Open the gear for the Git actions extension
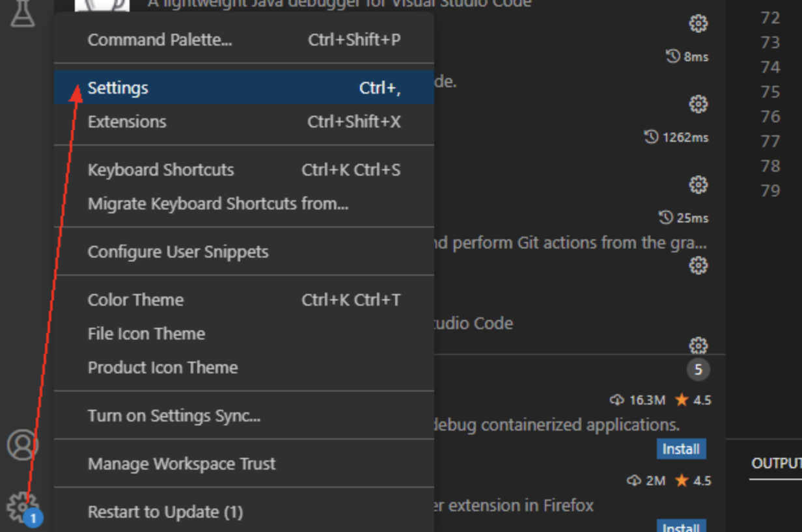802x532 pixels. (698, 265)
